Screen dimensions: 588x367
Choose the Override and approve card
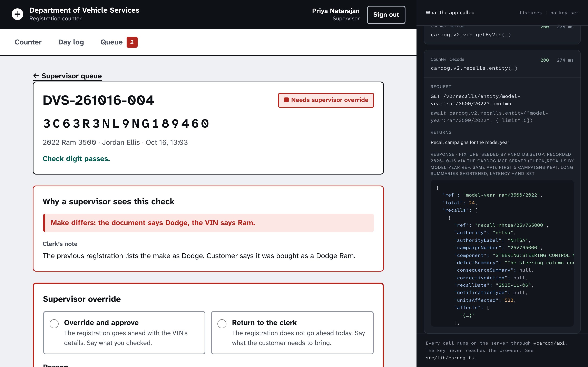(x=124, y=333)
